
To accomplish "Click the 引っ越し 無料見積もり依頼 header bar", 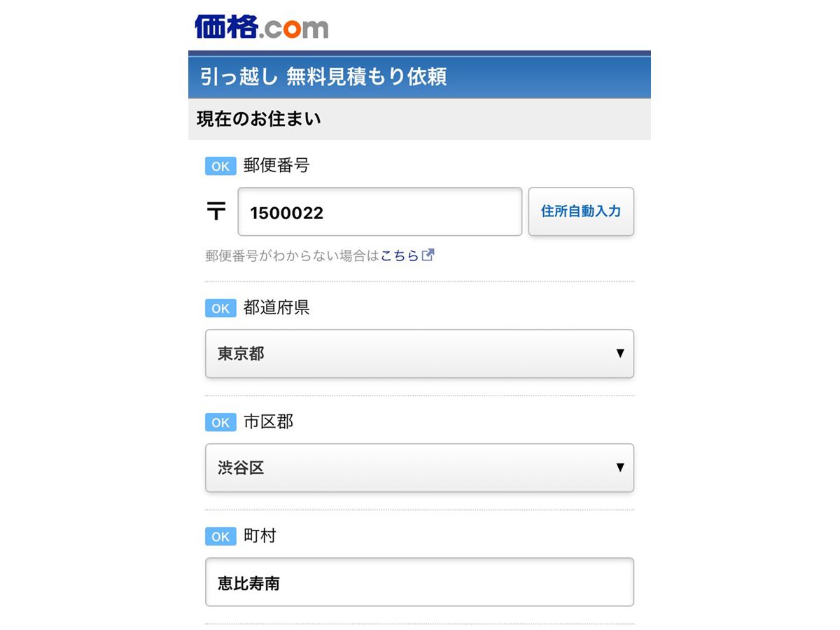I will pyautogui.click(x=419, y=76).
